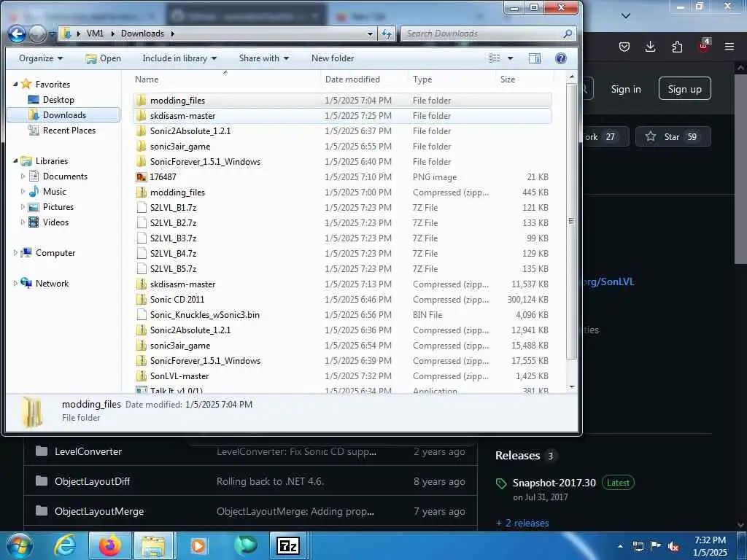The height and width of the screenshot is (560, 747).
Task: Click New folder in the toolbar
Action: click(x=333, y=58)
